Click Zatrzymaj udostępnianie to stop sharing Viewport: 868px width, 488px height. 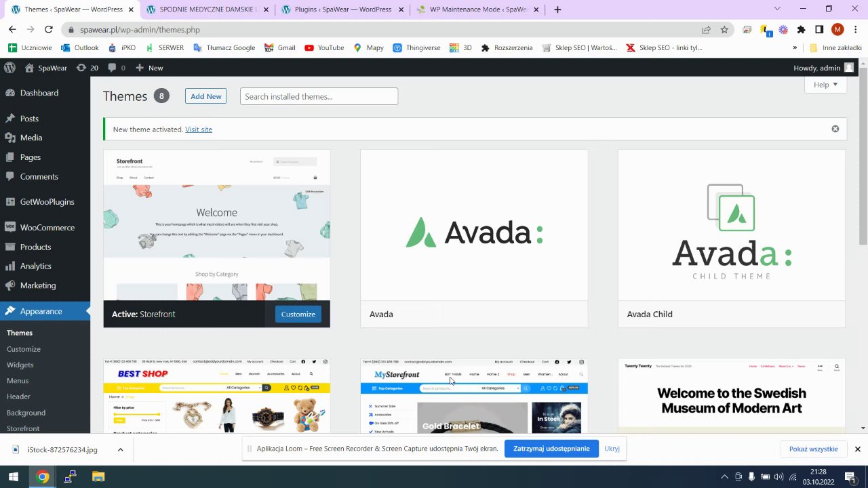(551, 449)
